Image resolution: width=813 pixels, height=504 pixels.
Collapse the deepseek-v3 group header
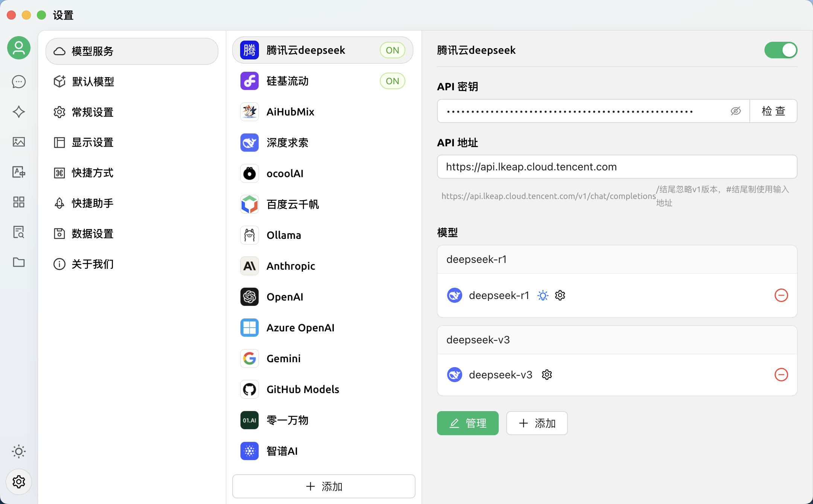[617, 340]
